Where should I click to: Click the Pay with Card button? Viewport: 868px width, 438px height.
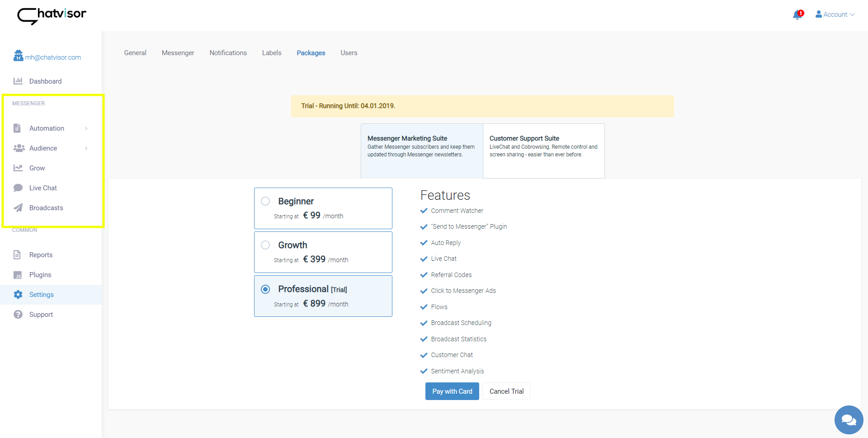(x=452, y=391)
